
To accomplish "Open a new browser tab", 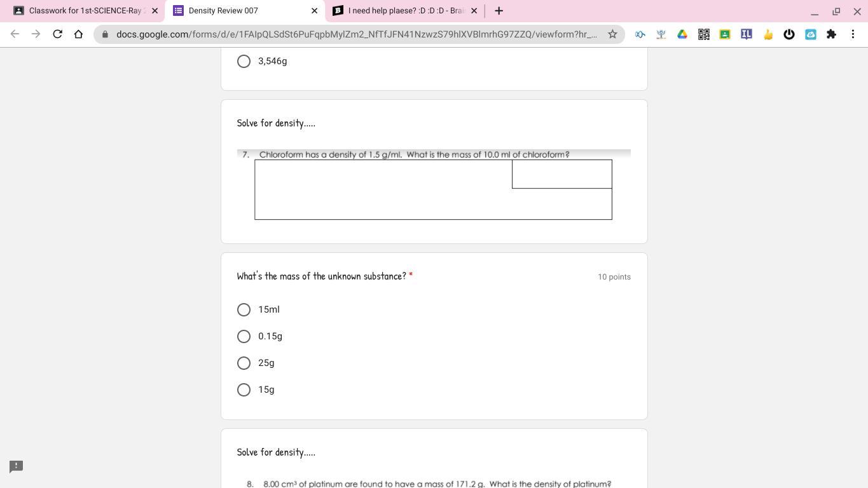I will pos(499,11).
